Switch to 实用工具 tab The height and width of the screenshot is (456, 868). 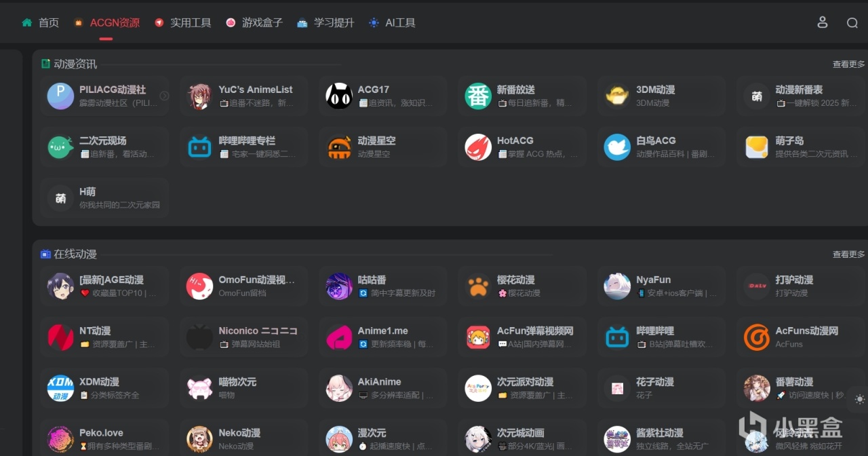(183, 22)
